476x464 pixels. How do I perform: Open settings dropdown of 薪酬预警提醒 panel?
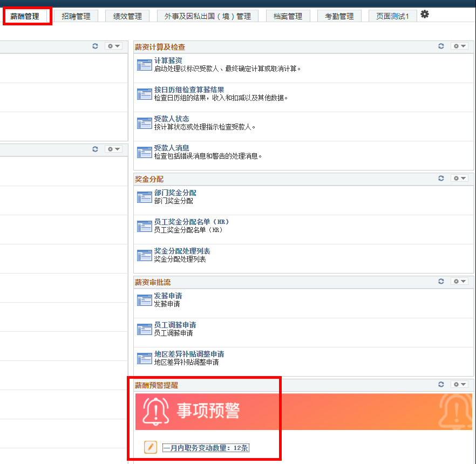pos(460,385)
